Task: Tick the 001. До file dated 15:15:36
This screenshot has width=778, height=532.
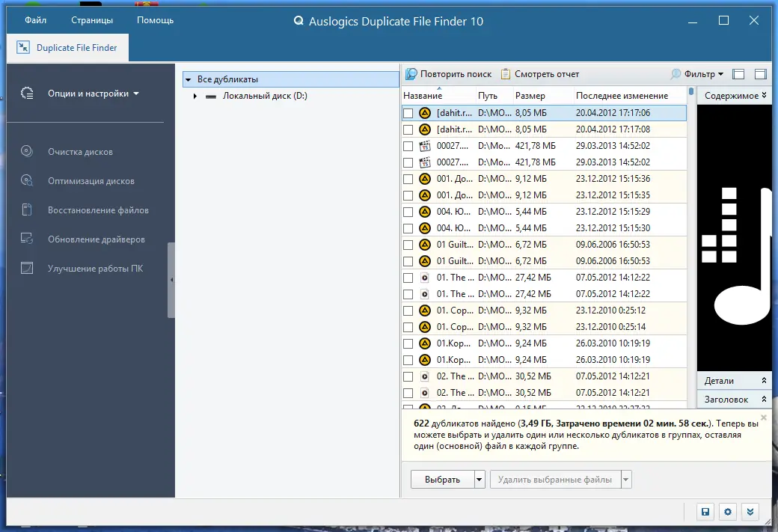Action: (408, 179)
